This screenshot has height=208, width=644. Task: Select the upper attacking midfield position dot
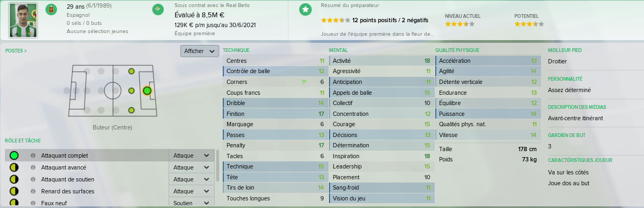tap(131, 71)
